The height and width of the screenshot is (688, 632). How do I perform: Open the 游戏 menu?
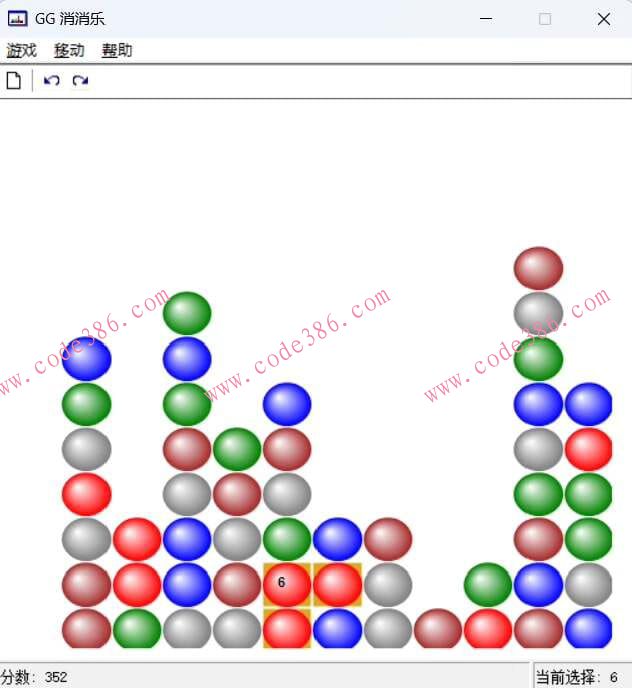click(21, 50)
